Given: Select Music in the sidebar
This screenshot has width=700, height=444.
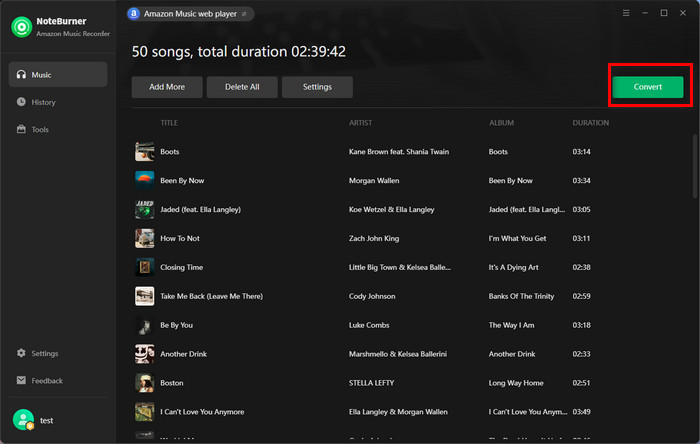Looking at the screenshot, I should point(58,75).
